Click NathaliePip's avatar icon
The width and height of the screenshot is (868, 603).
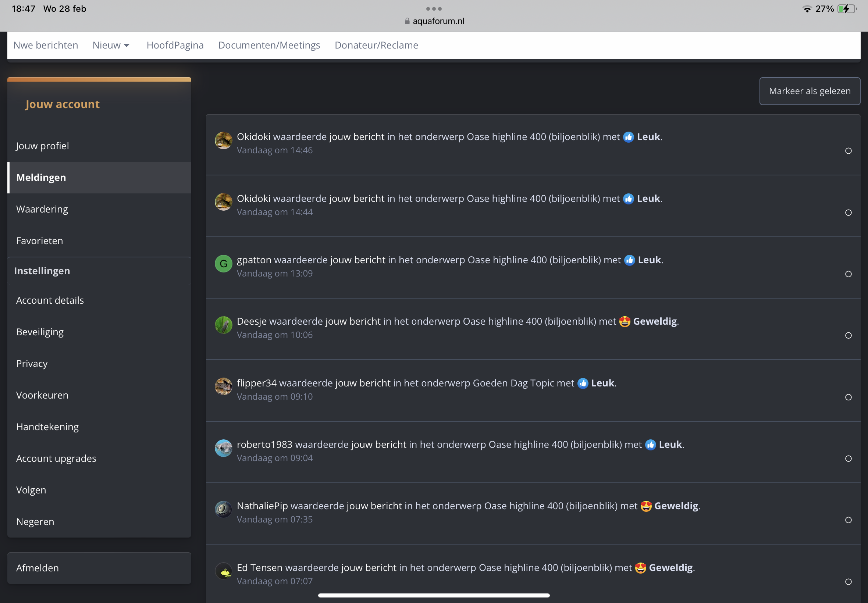click(223, 509)
